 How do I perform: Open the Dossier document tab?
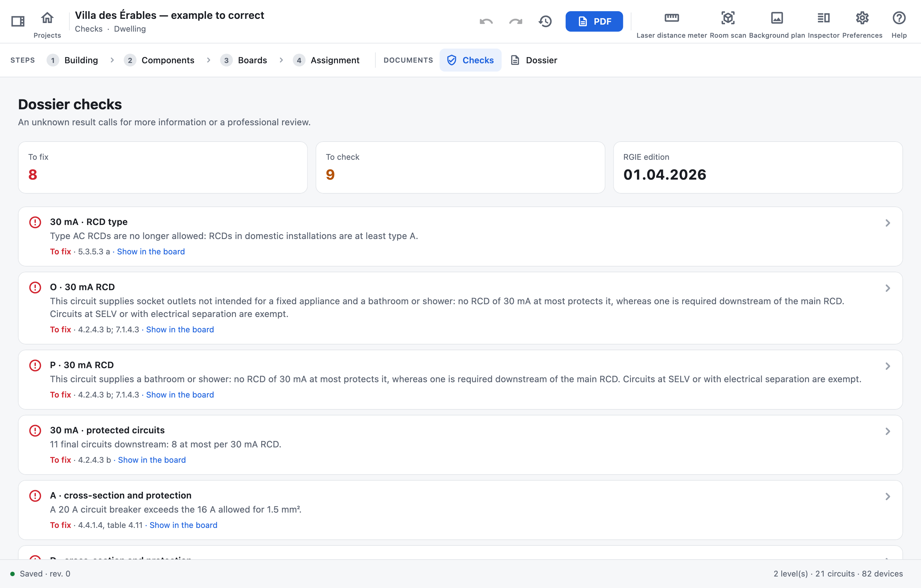point(534,60)
